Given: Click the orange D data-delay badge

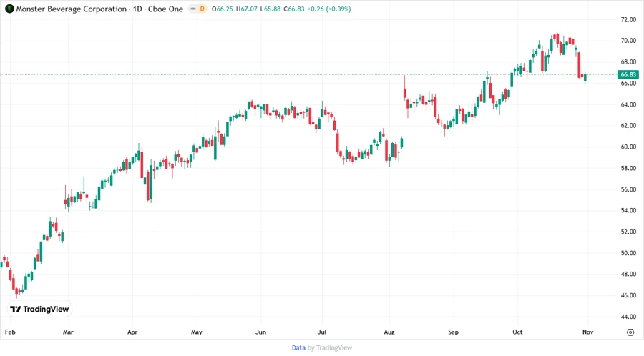Looking at the screenshot, I should point(202,9).
